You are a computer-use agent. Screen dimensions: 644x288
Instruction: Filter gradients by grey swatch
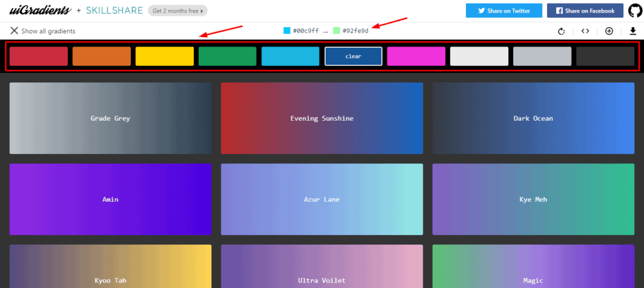[x=542, y=57]
